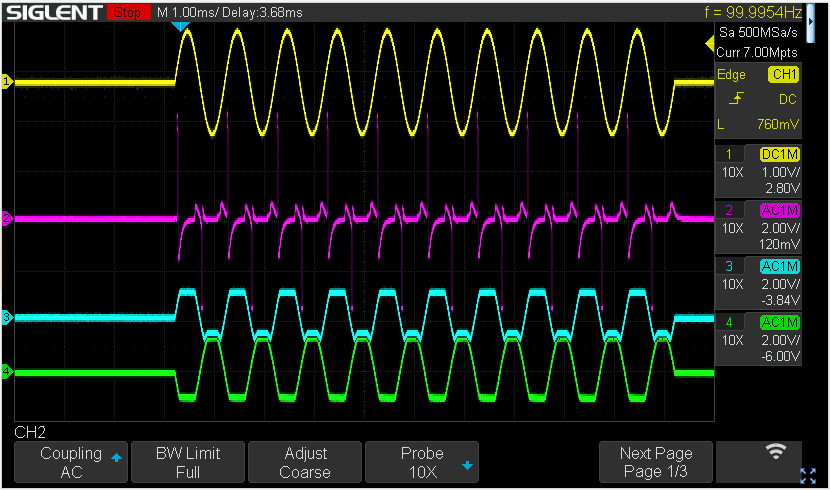Select channel 4 number box
This screenshot has width=830, height=490.
(x=729, y=322)
